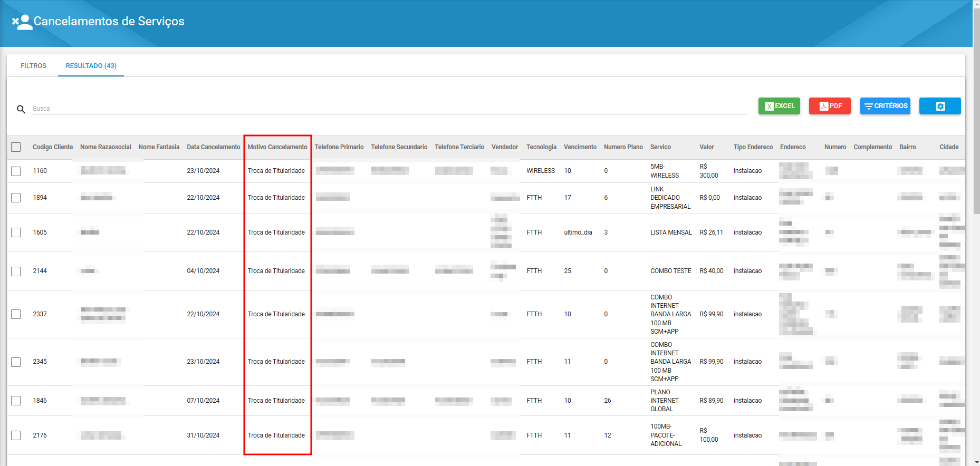Check the row for client 1894

16,198
